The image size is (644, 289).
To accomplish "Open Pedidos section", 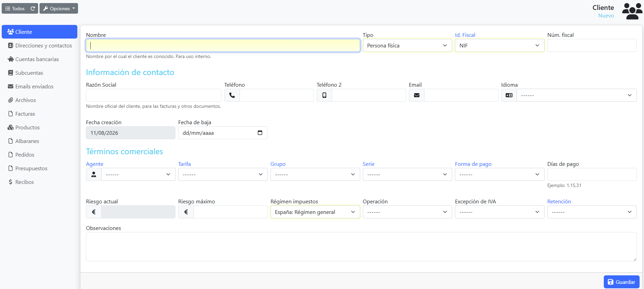I will point(40,155).
